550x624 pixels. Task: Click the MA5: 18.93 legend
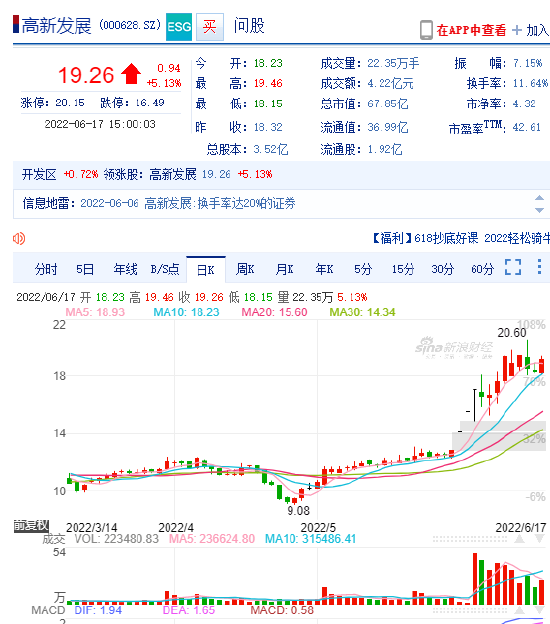click(x=95, y=312)
